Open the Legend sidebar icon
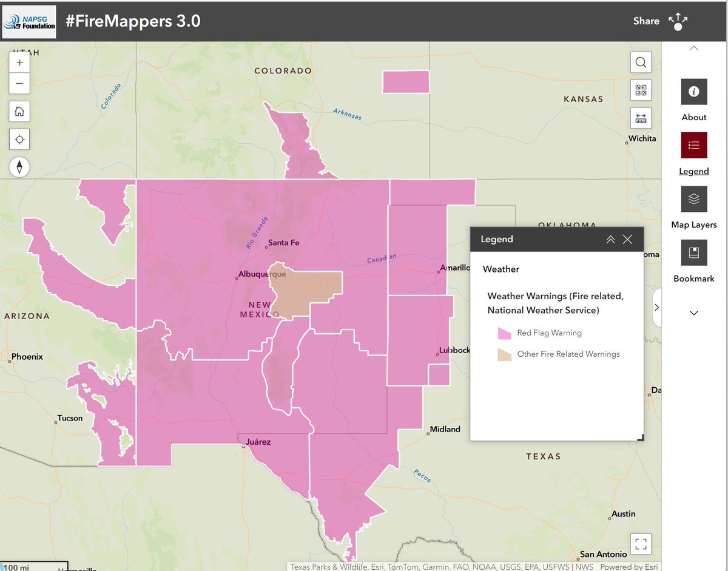728x571 pixels. click(694, 146)
